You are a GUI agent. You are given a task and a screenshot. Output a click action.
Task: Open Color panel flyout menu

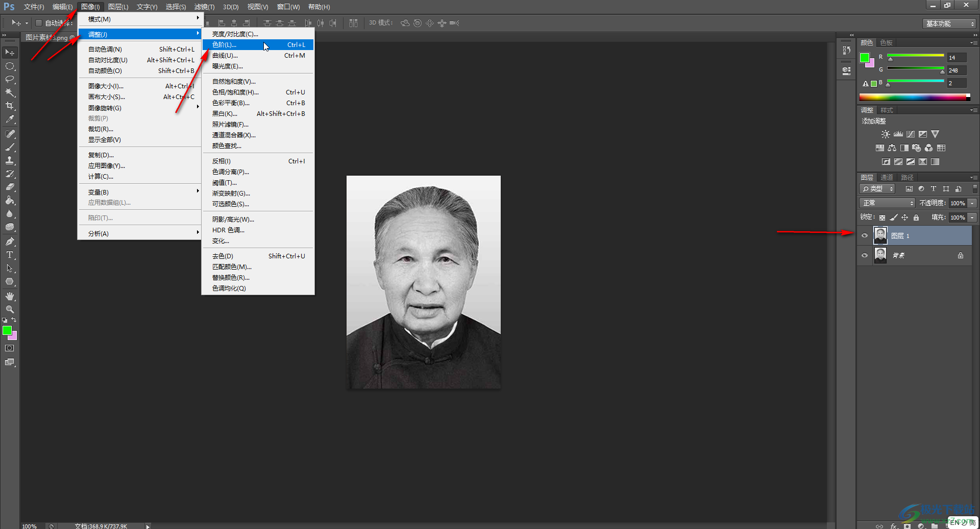coord(974,43)
